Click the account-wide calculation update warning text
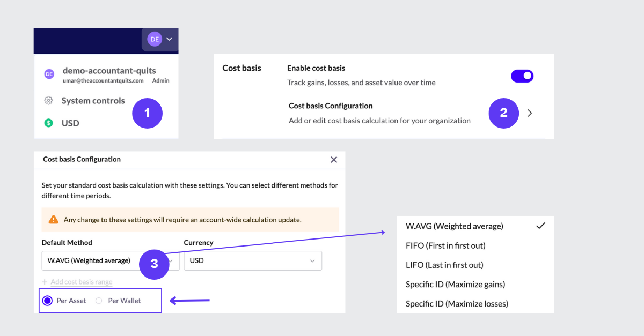Image resolution: width=644 pixels, height=336 pixels. (x=182, y=220)
